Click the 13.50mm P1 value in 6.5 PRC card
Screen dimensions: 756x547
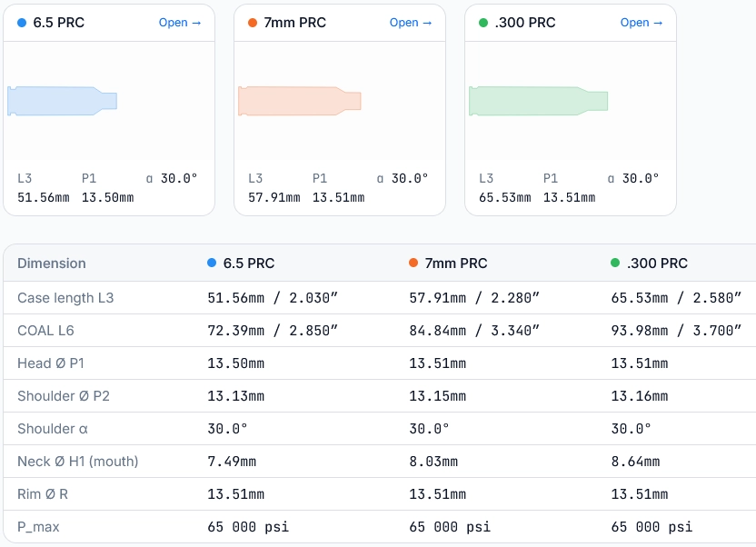coord(107,197)
